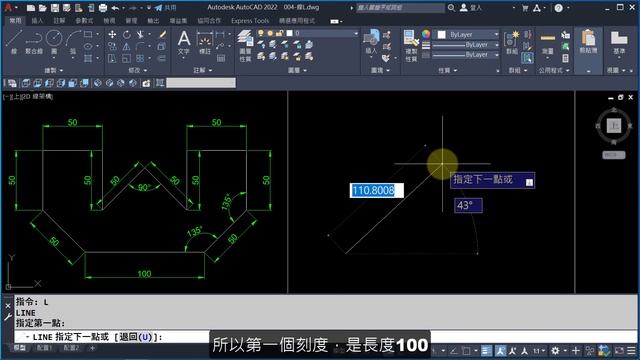Open the layer name dropdown list

tap(356, 33)
